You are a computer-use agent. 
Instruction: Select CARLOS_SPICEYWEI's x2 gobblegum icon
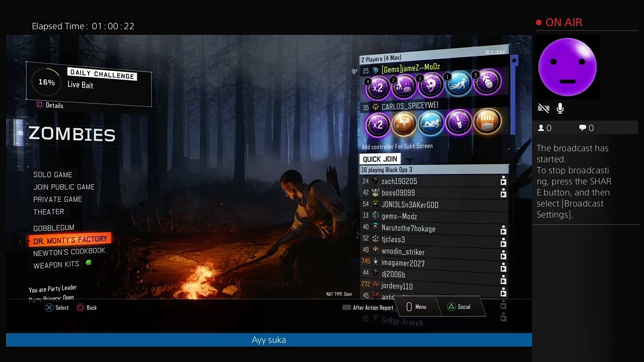[378, 124]
